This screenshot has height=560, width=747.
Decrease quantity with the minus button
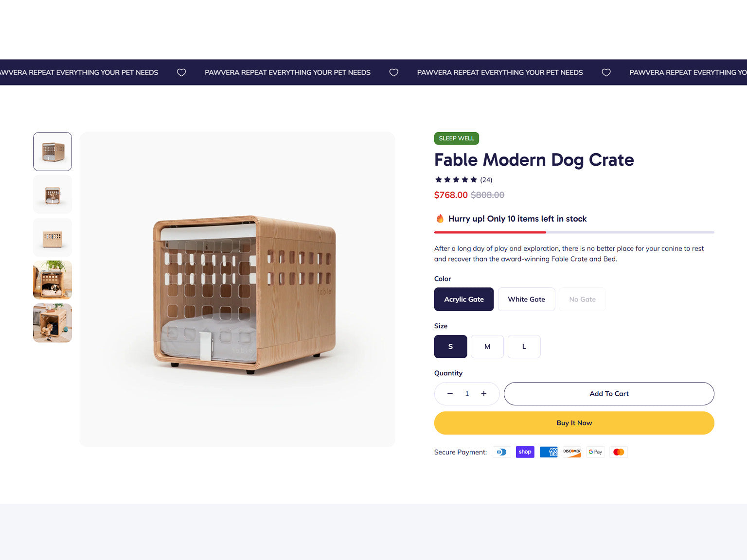click(x=450, y=394)
